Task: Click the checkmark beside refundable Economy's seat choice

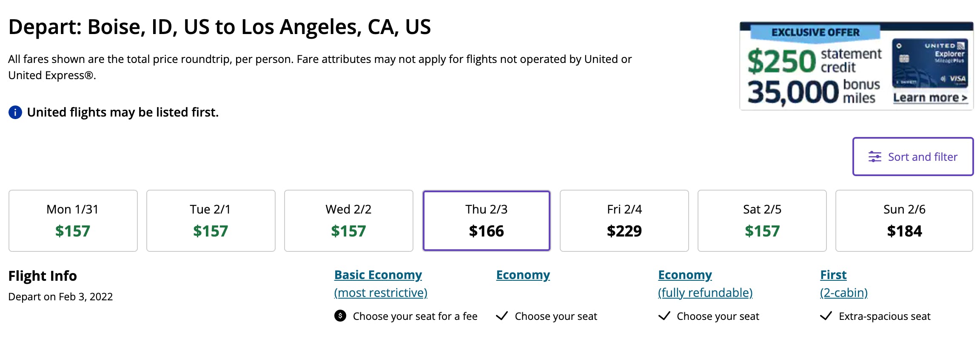Action: (x=664, y=316)
